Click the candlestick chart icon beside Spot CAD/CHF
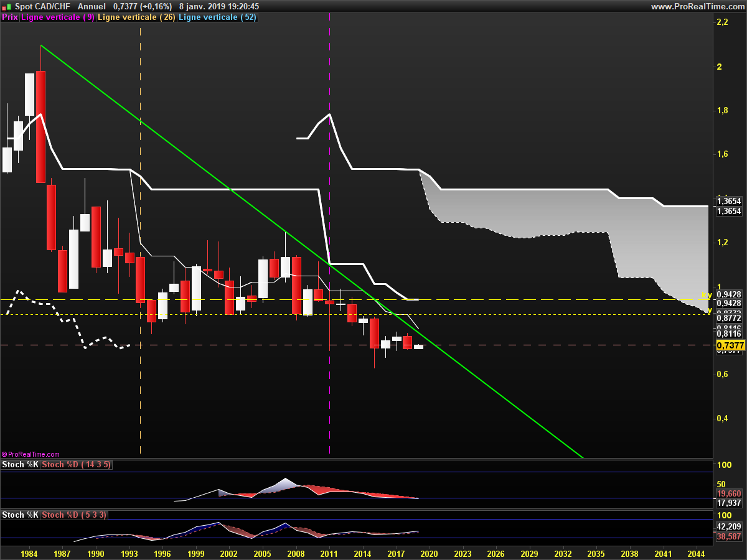Viewport: 747px width, 560px height. [x=7, y=6]
